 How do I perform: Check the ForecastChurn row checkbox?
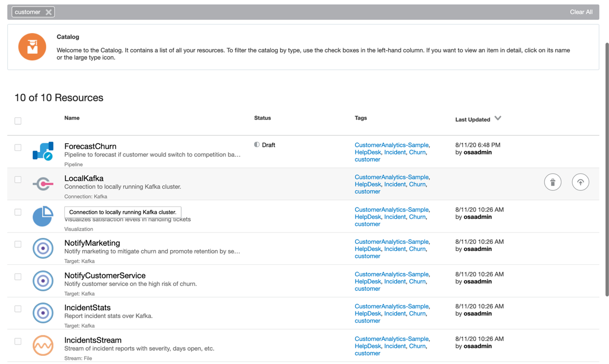pyautogui.click(x=18, y=147)
